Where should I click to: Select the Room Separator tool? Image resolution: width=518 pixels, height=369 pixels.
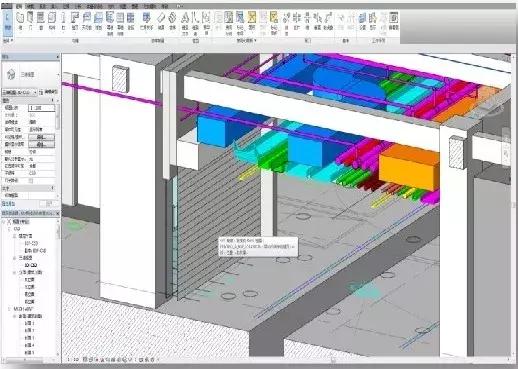click(x=229, y=23)
